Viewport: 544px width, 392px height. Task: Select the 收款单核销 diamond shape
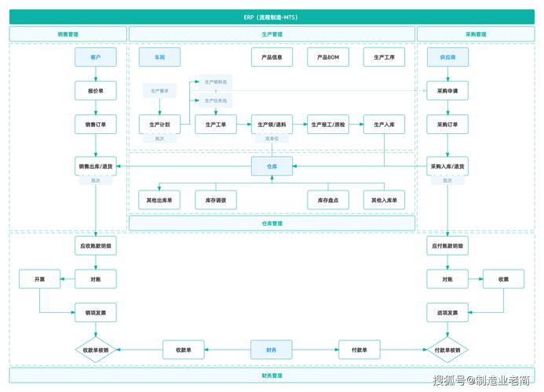pos(96,350)
